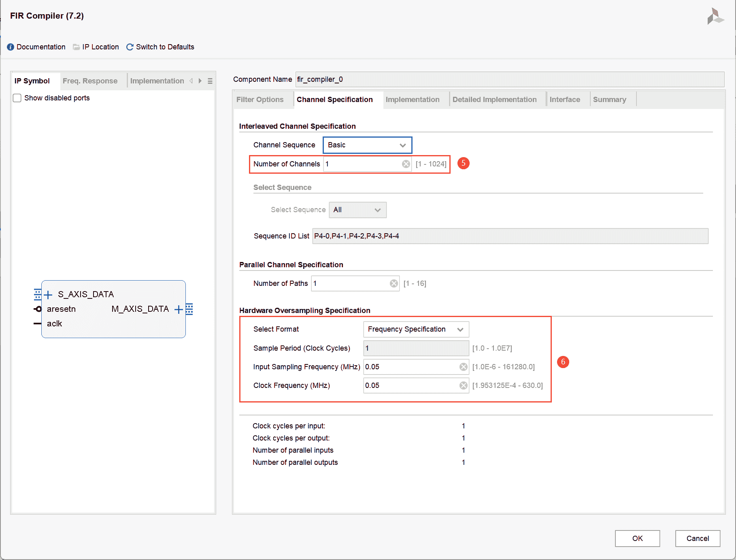The image size is (736, 560).
Task: Open the Channel Sequence dropdown
Action: 367,145
